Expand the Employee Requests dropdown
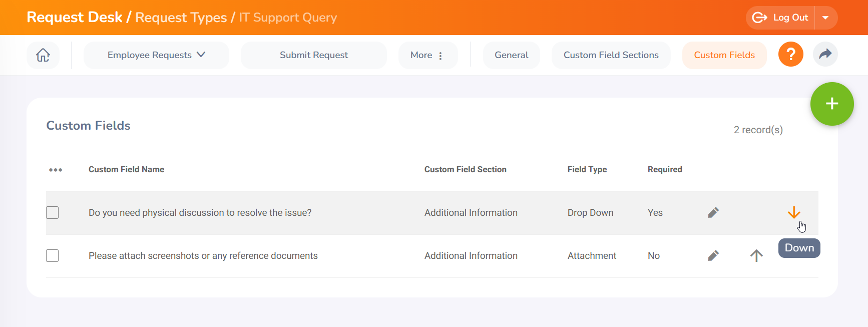The width and height of the screenshot is (868, 327). point(156,55)
